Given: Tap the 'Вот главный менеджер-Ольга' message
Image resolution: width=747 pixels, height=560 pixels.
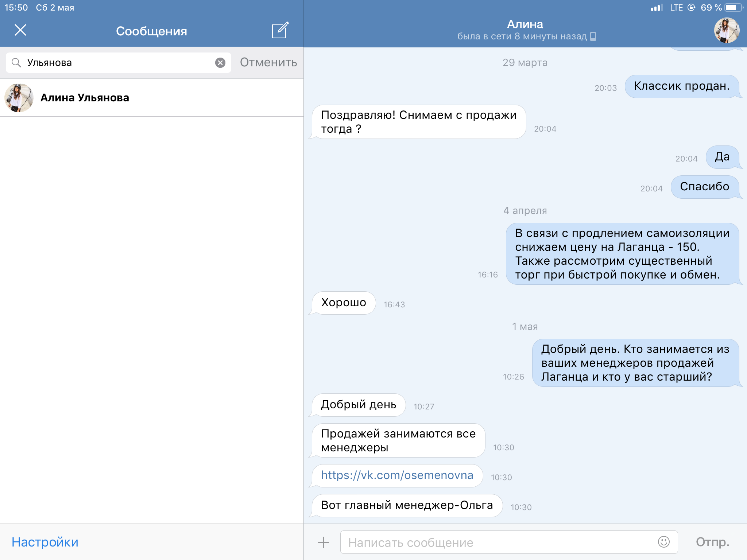Looking at the screenshot, I should pos(407,505).
